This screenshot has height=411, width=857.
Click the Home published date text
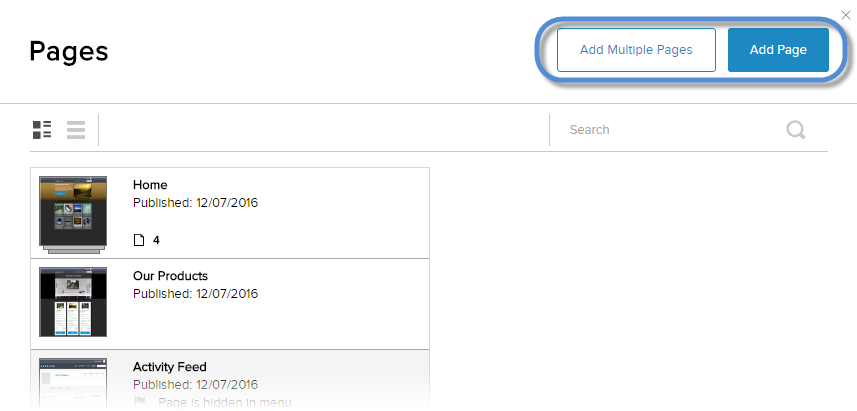[195, 203]
